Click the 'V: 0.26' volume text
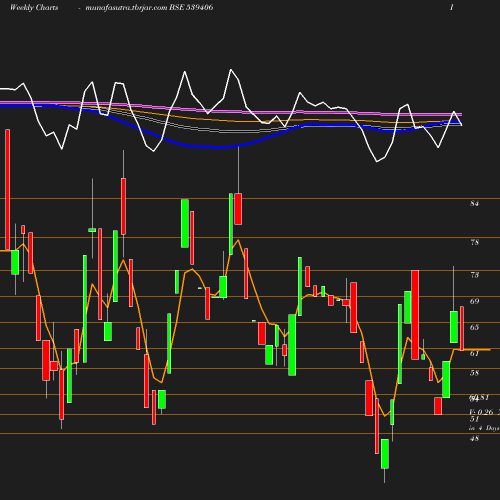 (x=481, y=412)
